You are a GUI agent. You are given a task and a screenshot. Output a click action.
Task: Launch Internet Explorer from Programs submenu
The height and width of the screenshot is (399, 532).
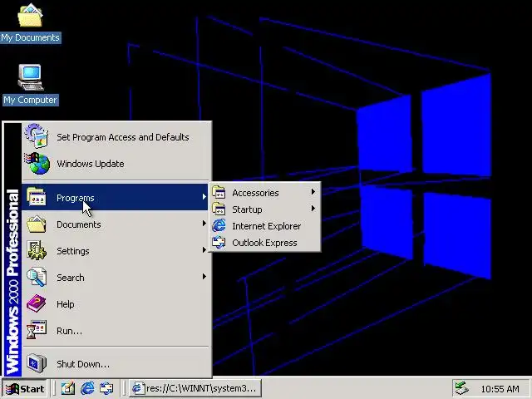(264, 225)
